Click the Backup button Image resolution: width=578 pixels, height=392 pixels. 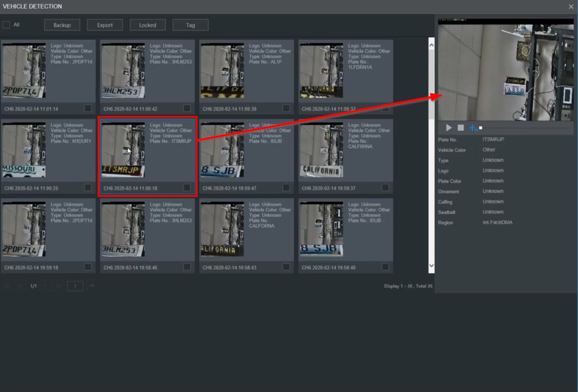coord(62,24)
